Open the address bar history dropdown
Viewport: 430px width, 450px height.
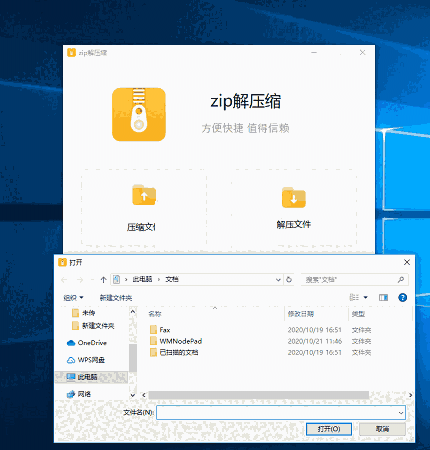(x=278, y=280)
